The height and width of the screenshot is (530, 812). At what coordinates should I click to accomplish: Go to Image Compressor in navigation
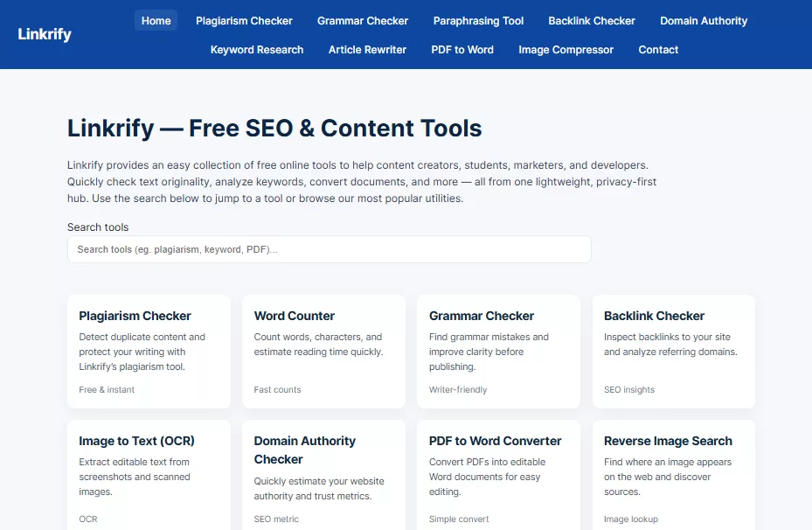click(x=566, y=50)
